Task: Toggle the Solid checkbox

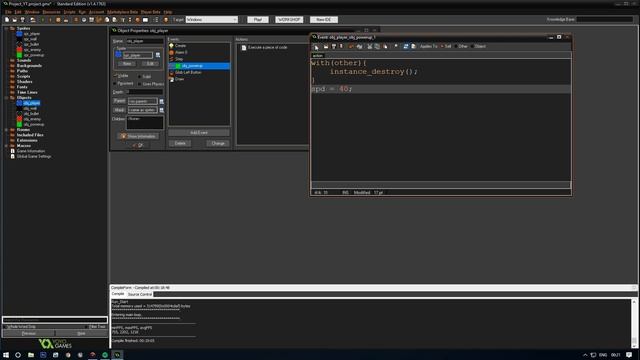Action: pos(140,76)
